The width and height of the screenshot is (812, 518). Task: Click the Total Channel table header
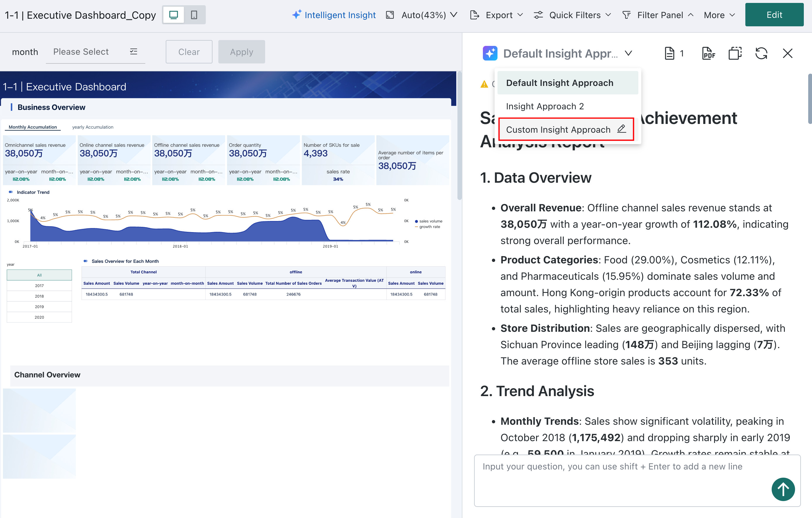143,272
